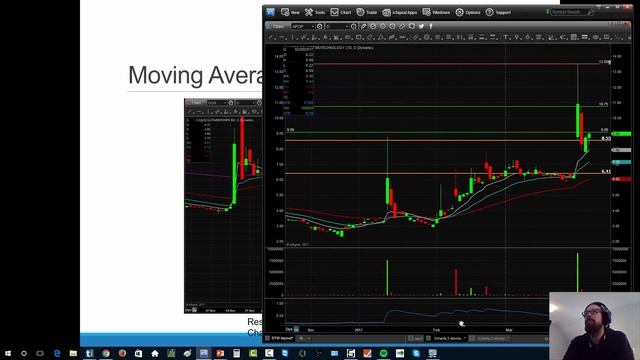Open the Windows Start menu
Viewport: 640px width, 360px height.
pos(8,353)
